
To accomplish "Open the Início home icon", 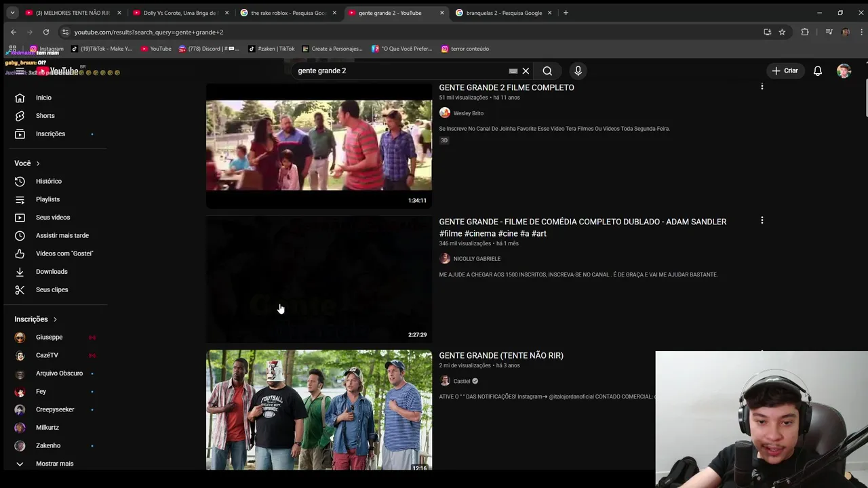I will pos(20,98).
